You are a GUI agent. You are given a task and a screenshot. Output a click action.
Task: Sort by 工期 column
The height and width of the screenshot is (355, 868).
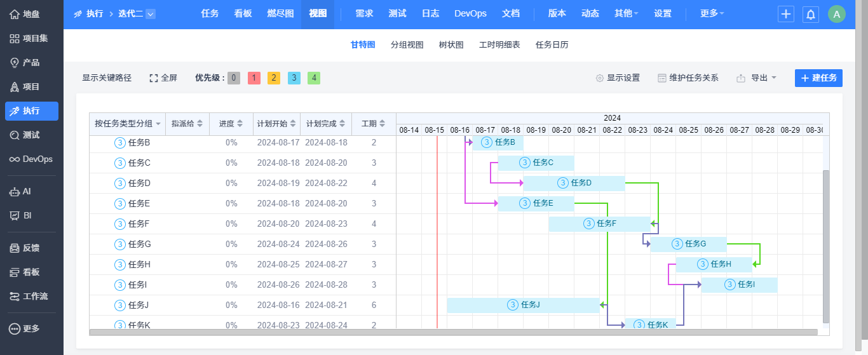tap(374, 124)
